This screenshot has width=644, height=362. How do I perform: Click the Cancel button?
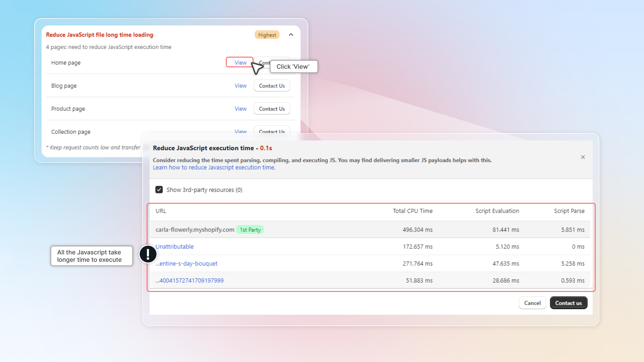pyautogui.click(x=532, y=303)
